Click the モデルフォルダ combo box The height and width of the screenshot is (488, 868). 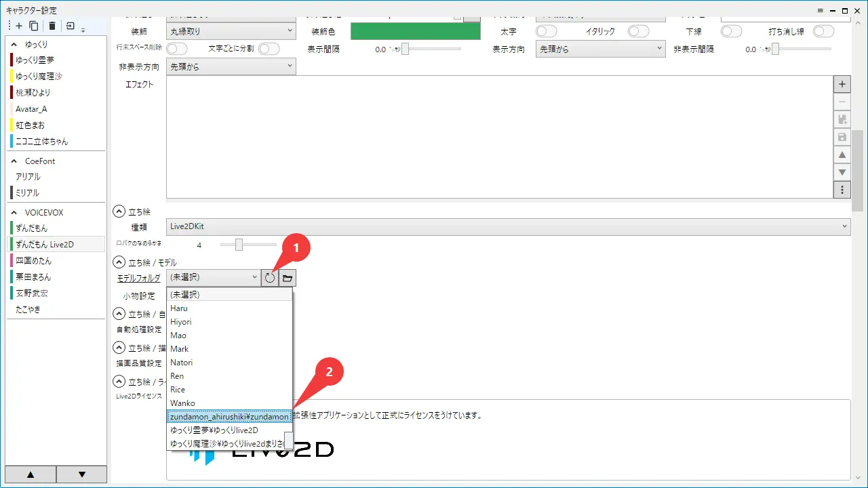(213, 277)
